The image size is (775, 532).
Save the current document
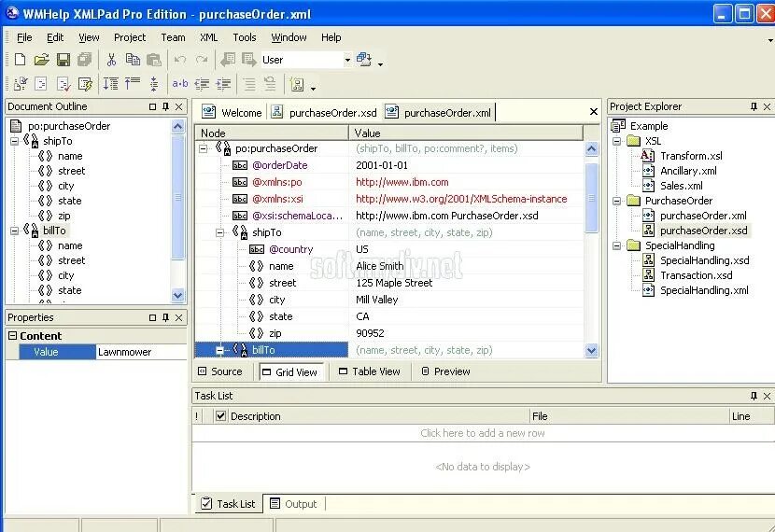tap(63, 60)
